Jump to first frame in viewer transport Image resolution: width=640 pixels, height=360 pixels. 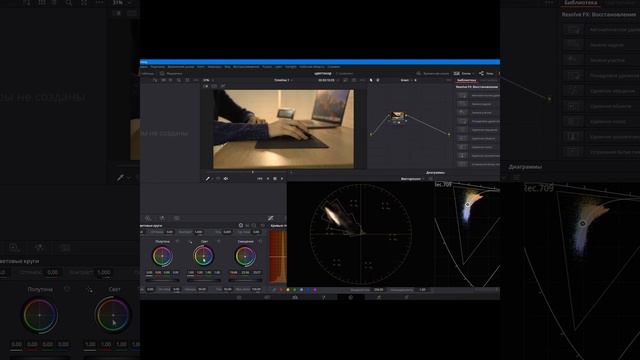[x=260, y=179]
